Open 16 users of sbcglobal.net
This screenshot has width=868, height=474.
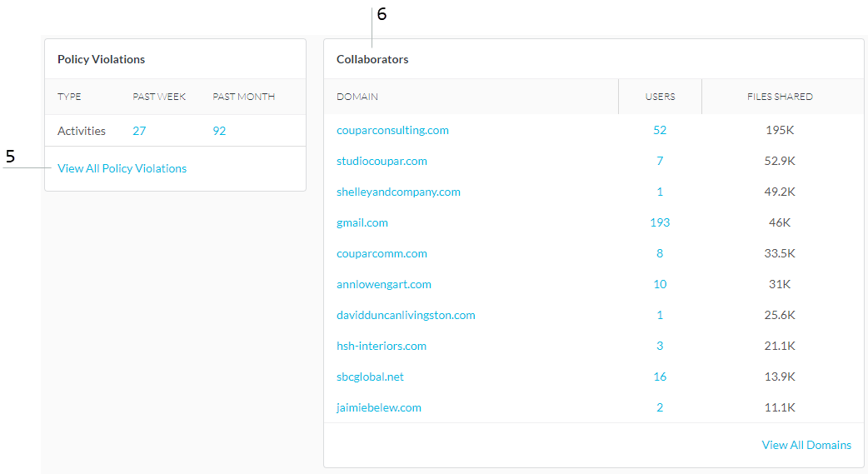[x=660, y=377]
